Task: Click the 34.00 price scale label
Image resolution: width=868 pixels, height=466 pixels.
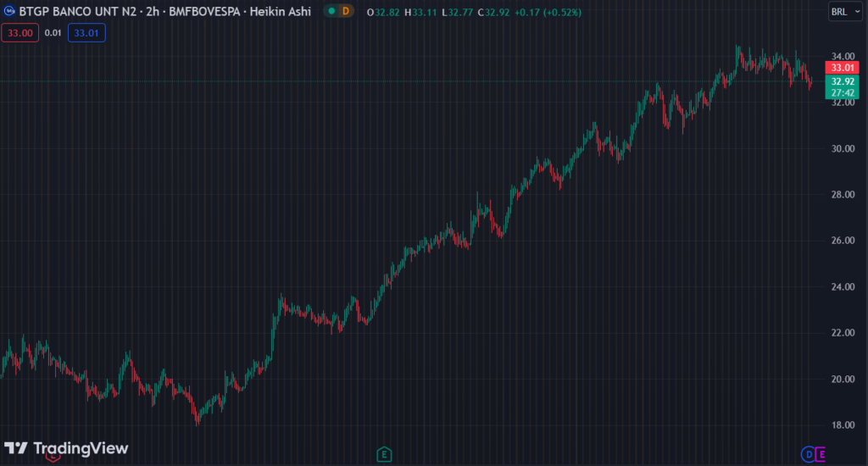Action: click(x=843, y=57)
